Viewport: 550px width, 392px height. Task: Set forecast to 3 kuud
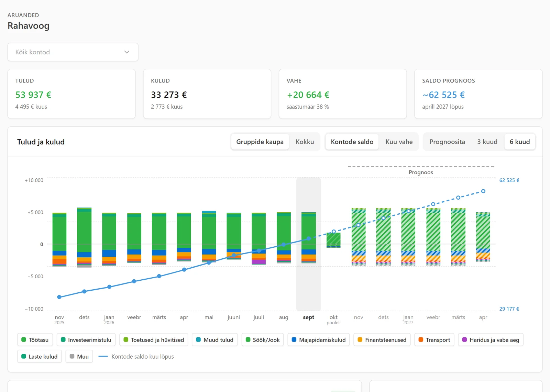click(x=487, y=142)
